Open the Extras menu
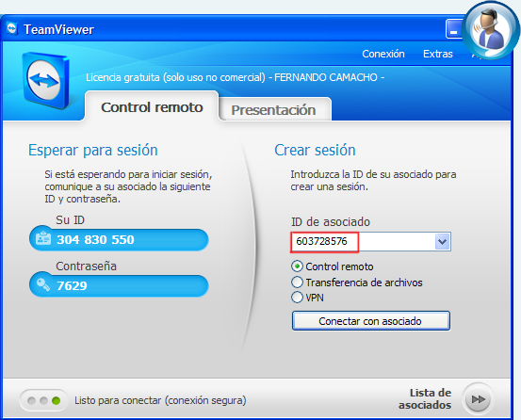521x420 pixels. pos(437,54)
